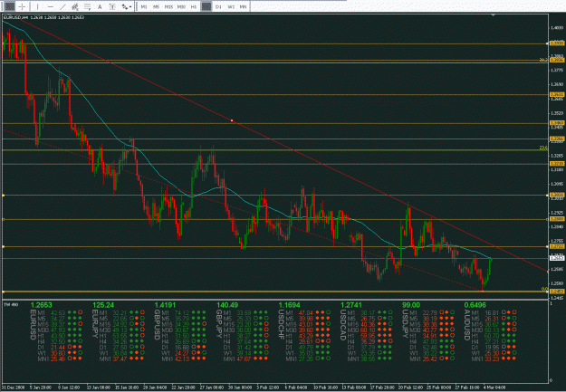Switch chart to H1 period
Screen dimensions: 566x392
(194, 6)
